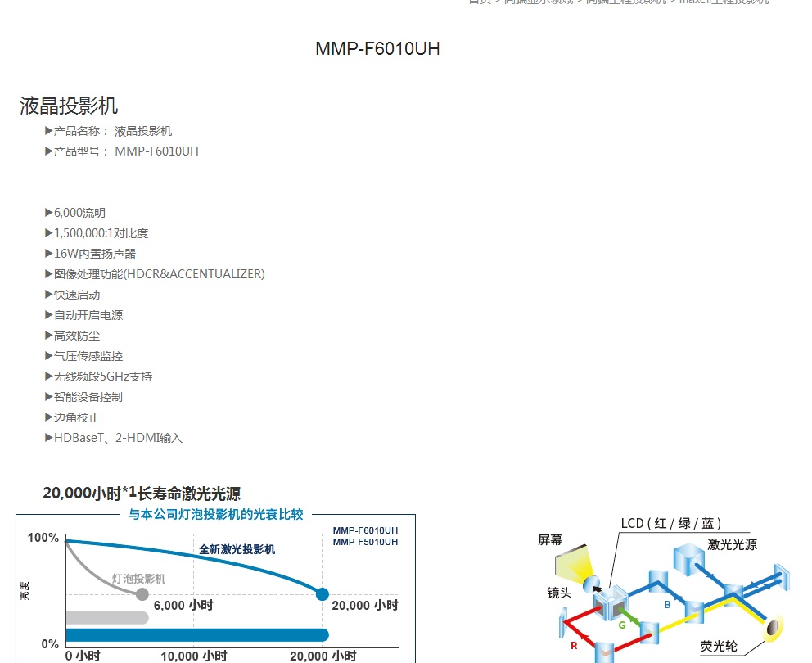Click the 16W内置扬声器 feature line

[95, 254]
